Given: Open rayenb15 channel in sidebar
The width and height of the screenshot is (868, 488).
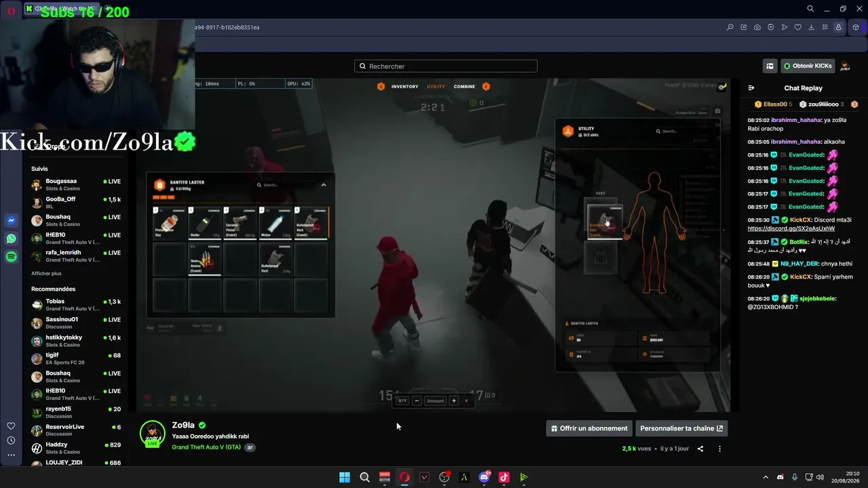Looking at the screenshot, I should 76,412.
